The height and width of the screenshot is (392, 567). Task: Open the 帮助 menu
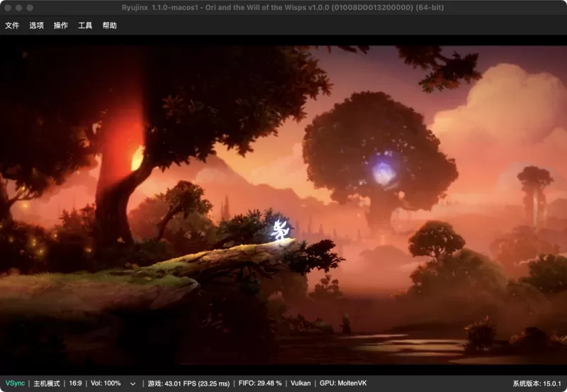click(x=110, y=26)
